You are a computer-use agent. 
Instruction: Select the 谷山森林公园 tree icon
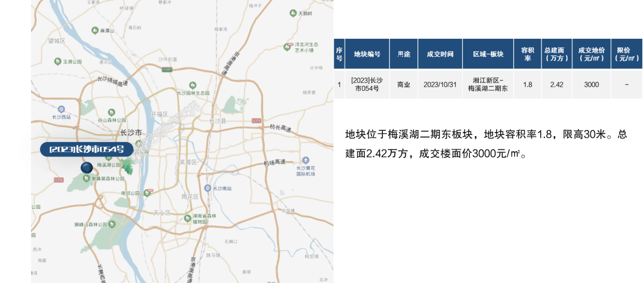[x=111, y=112]
